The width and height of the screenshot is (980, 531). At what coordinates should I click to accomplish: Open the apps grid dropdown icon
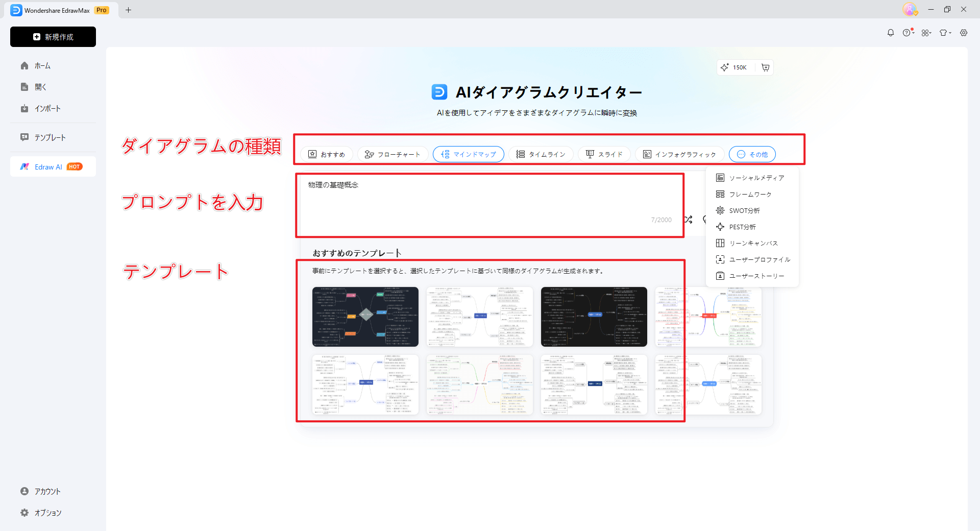926,33
